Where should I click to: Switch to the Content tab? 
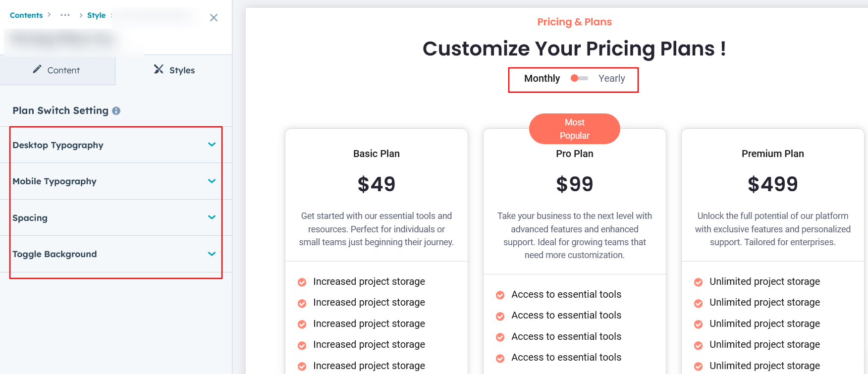[x=57, y=70]
